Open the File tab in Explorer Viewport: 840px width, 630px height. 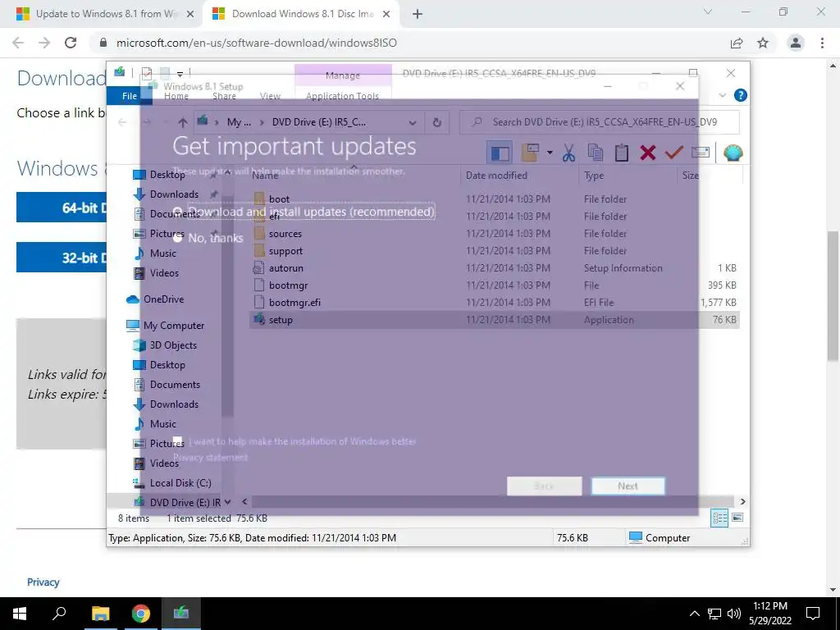[130, 96]
